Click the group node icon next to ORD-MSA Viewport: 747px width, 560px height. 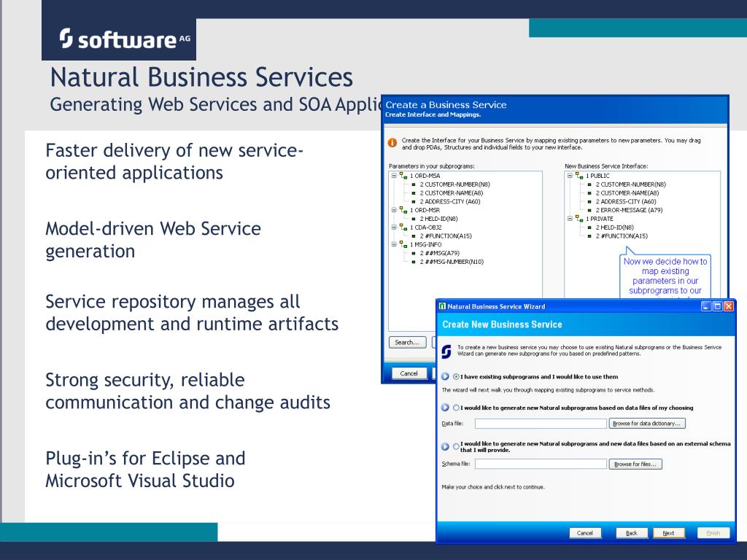click(403, 176)
